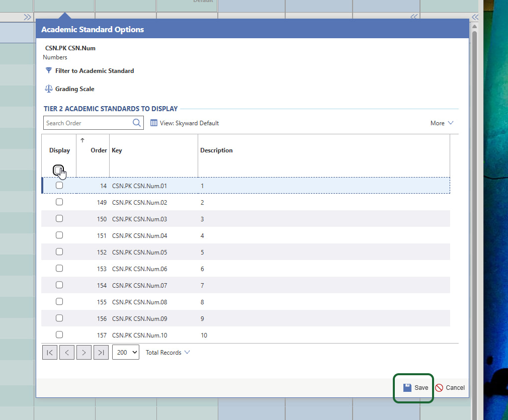Check Display for CSN.PK CSN.Num.04
Image resolution: width=508 pixels, height=420 pixels.
tap(59, 235)
